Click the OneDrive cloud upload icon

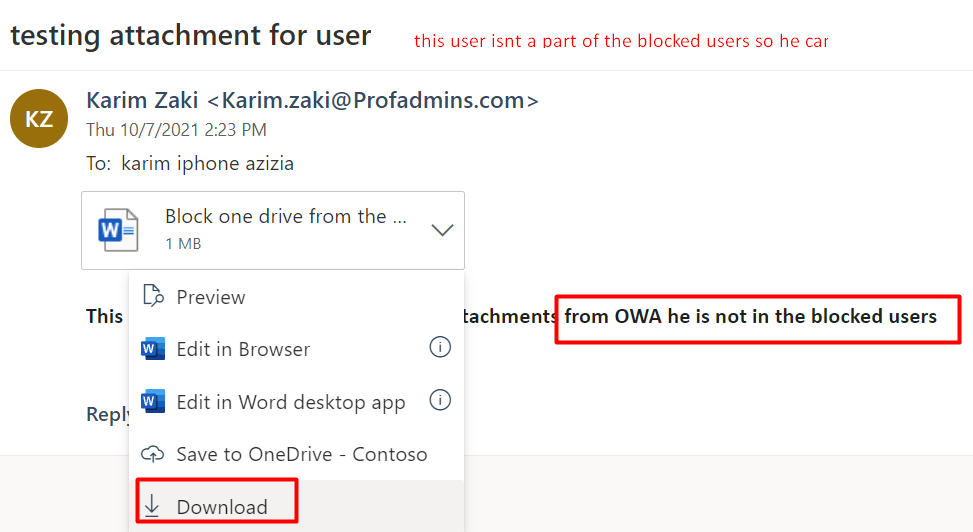153,454
